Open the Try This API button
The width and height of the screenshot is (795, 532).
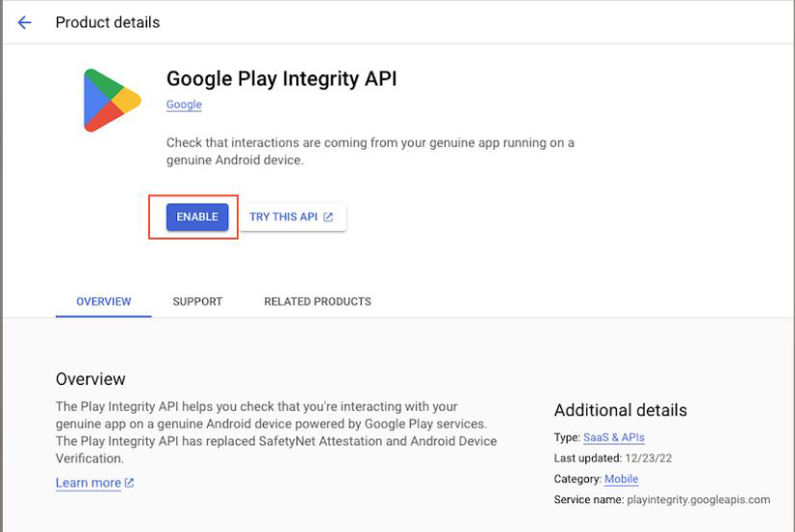(x=293, y=216)
